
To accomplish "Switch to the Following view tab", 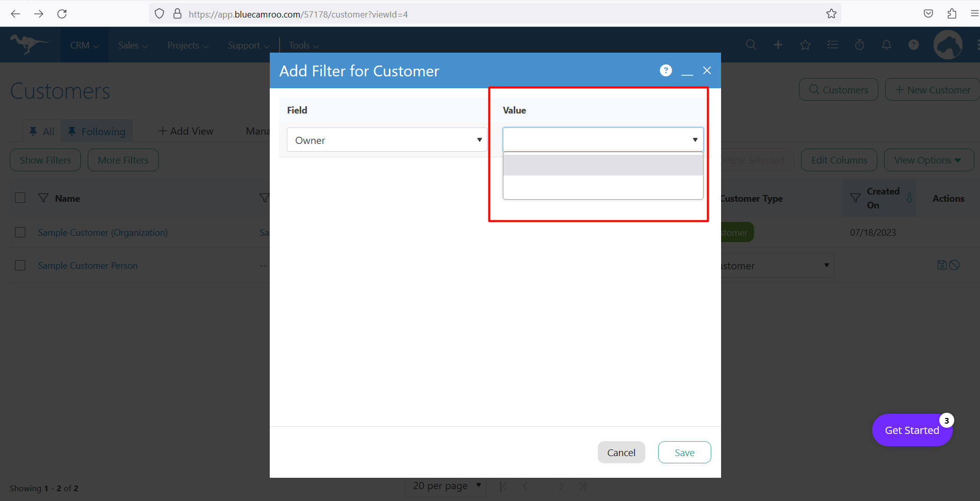I will point(97,131).
